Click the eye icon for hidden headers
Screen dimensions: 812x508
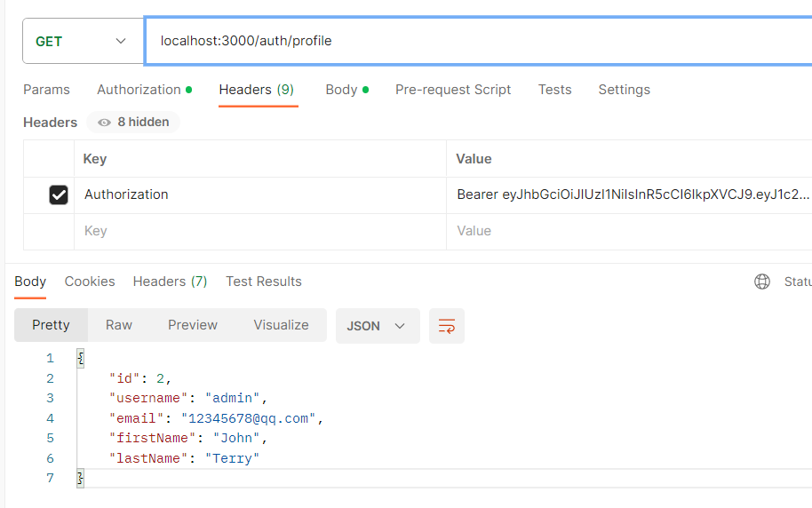[x=105, y=123]
